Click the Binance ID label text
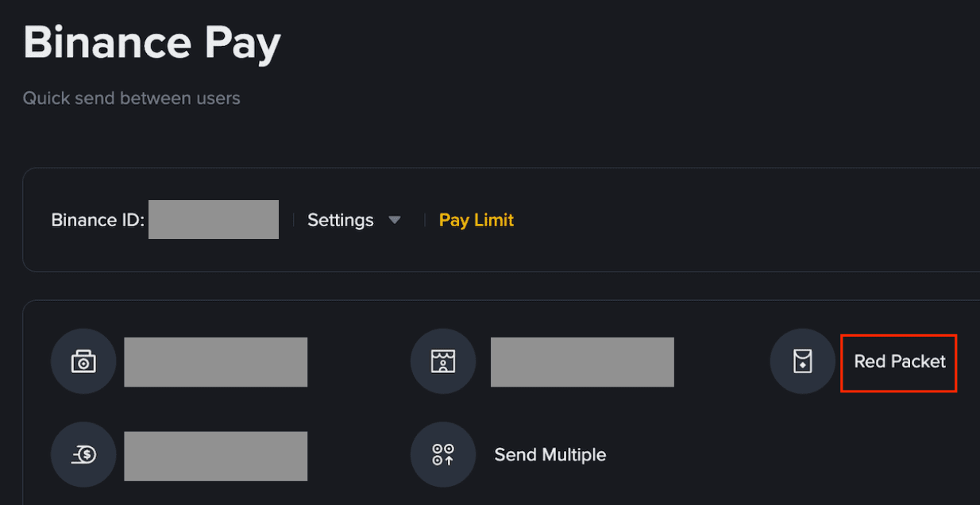980x505 pixels. tap(98, 220)
